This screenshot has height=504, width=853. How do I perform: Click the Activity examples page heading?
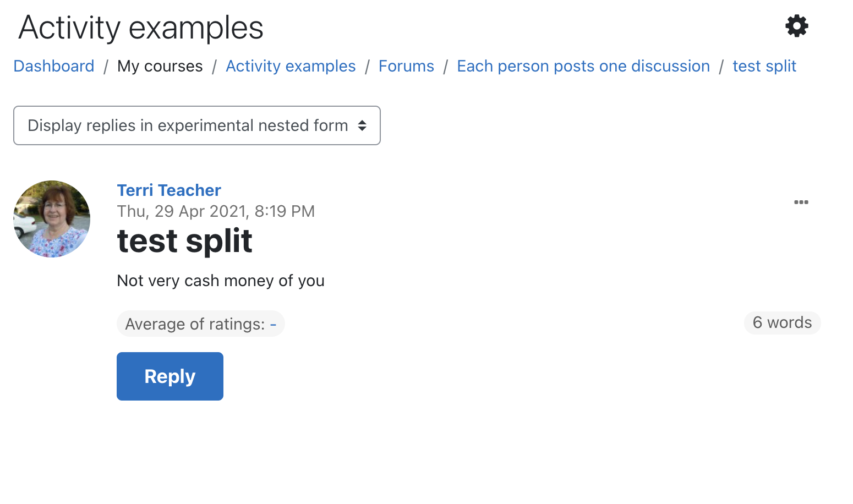tap(141, 28)
